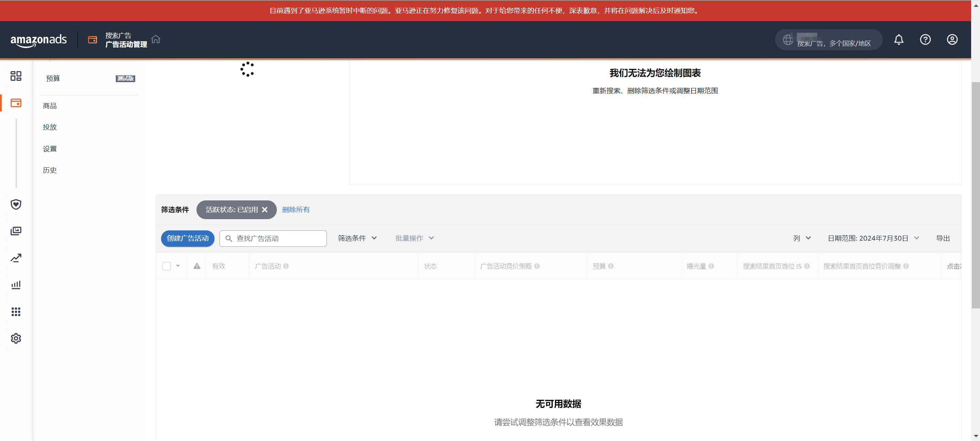980x441 pixels.
Task: Sort by the 广告活动 column header
Action: point(267,266)
